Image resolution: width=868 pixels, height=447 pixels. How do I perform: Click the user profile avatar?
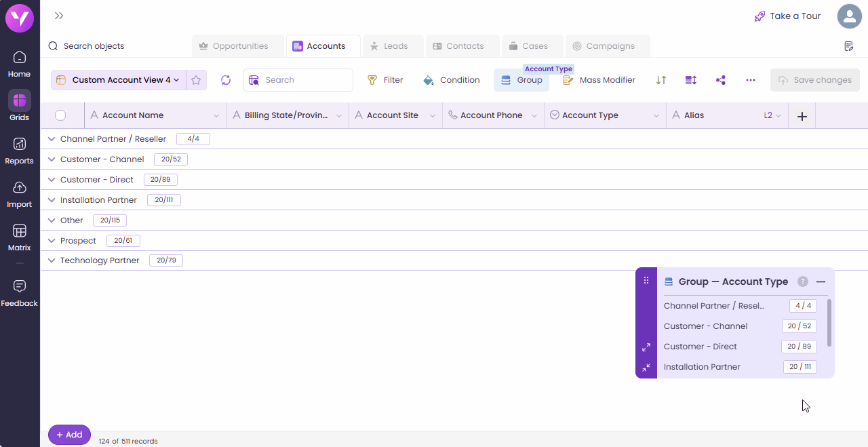849,16
